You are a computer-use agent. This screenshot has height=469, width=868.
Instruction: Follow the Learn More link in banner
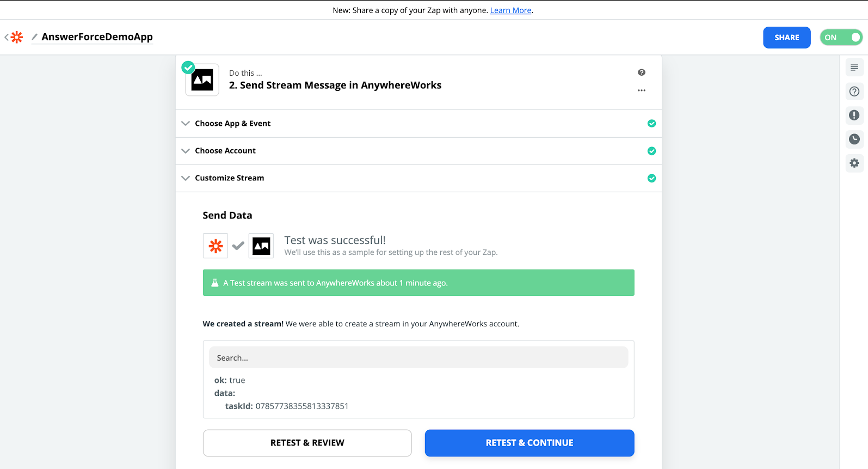tap(510, 10)
